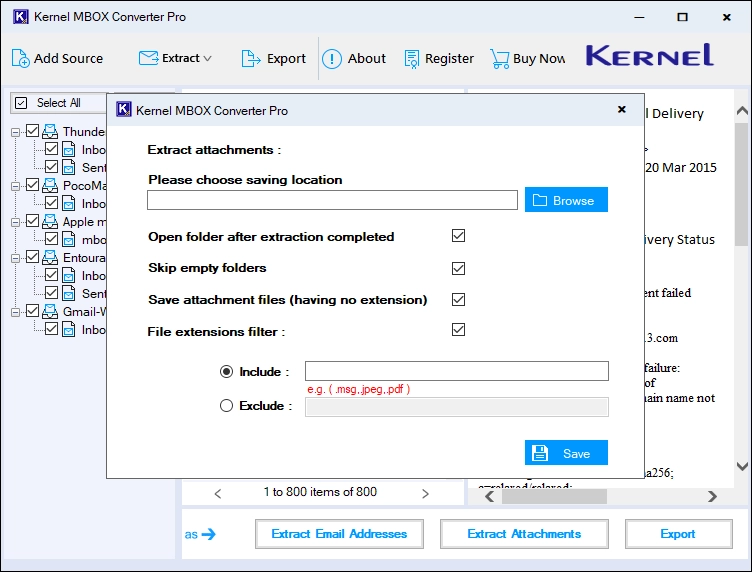Click the Add Source toolbar icon
752x572 pixels.
tap(20, 58)
